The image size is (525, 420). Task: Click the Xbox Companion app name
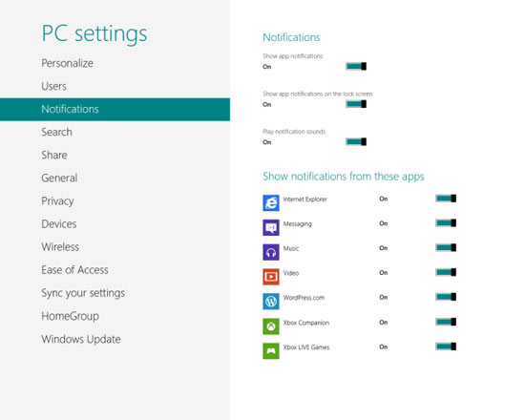pyautogui.click(x=306, y=323)
